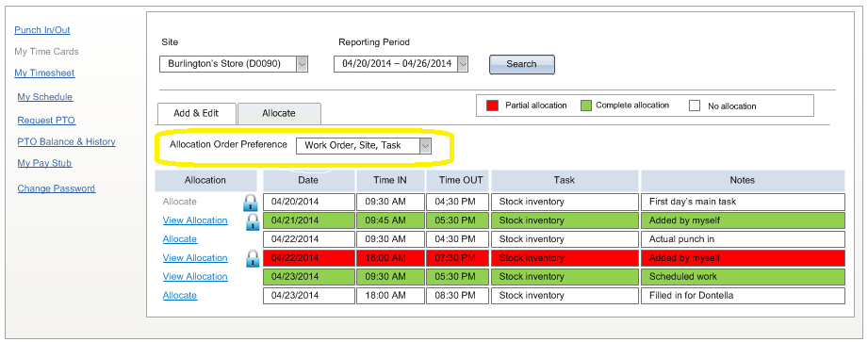The height and width of the screenshot is (342, 868).
Task: Click the lock icon in the 04/21/2014 row
Action: click(x=253, y=221)
